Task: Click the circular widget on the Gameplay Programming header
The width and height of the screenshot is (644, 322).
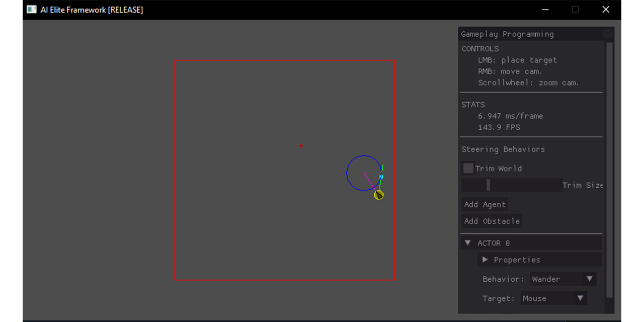Action: coord(607,33)
